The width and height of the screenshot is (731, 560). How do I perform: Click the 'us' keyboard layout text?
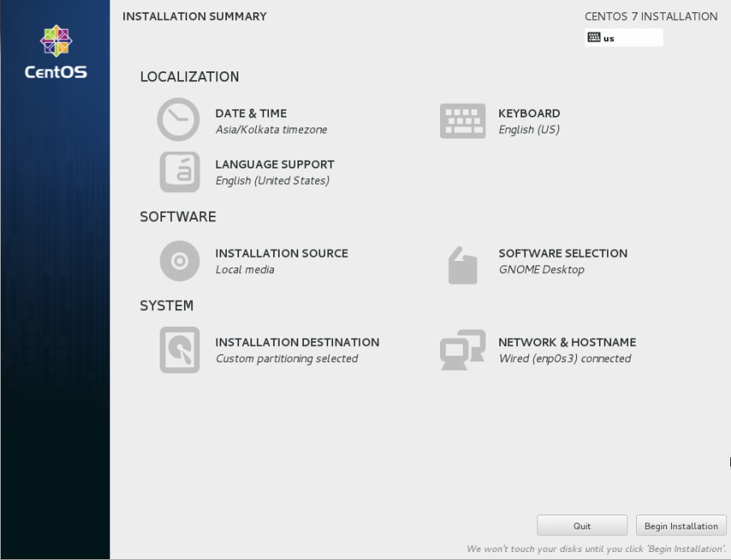[609, 39]
